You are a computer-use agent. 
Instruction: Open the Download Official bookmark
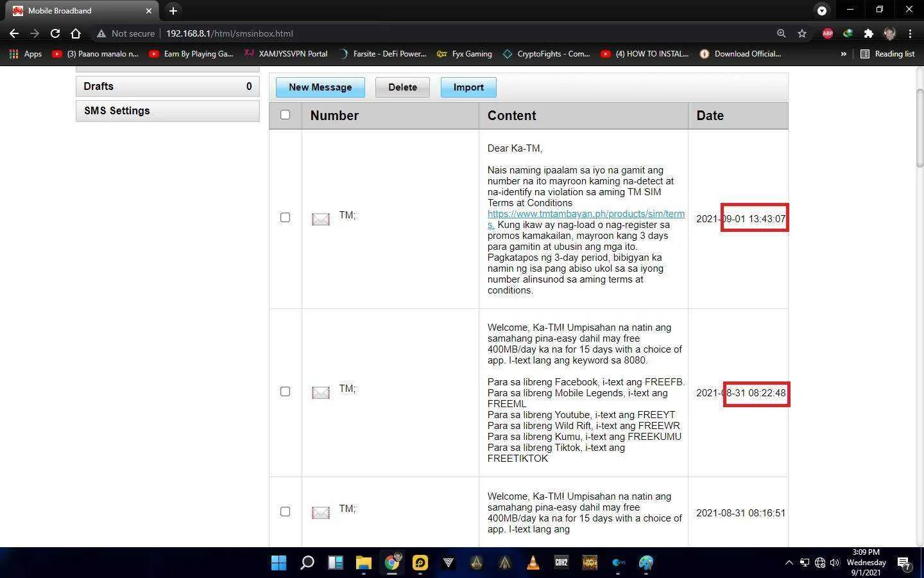[740, 54]
